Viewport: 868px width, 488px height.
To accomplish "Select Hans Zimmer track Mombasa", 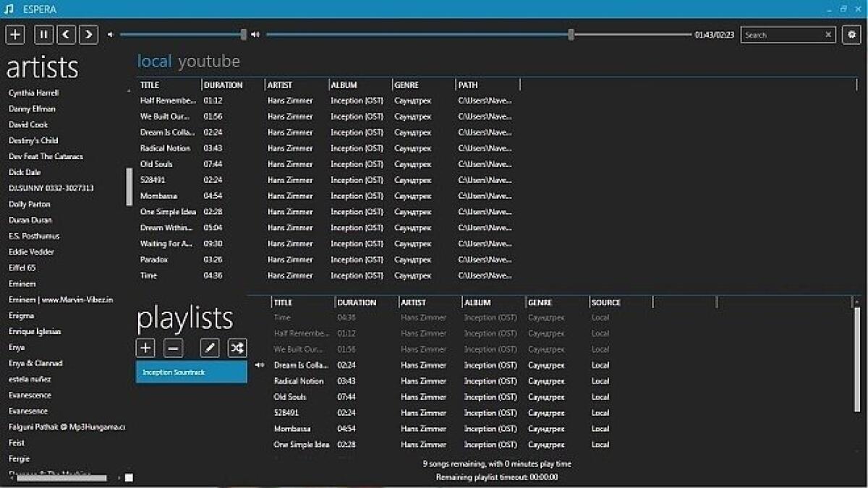I will pyautogui.click(x=161, y=195).
